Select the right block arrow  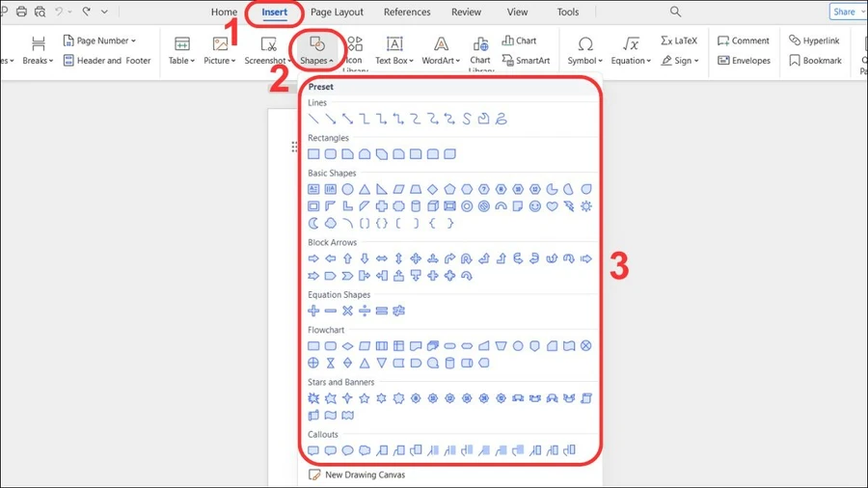313,258
